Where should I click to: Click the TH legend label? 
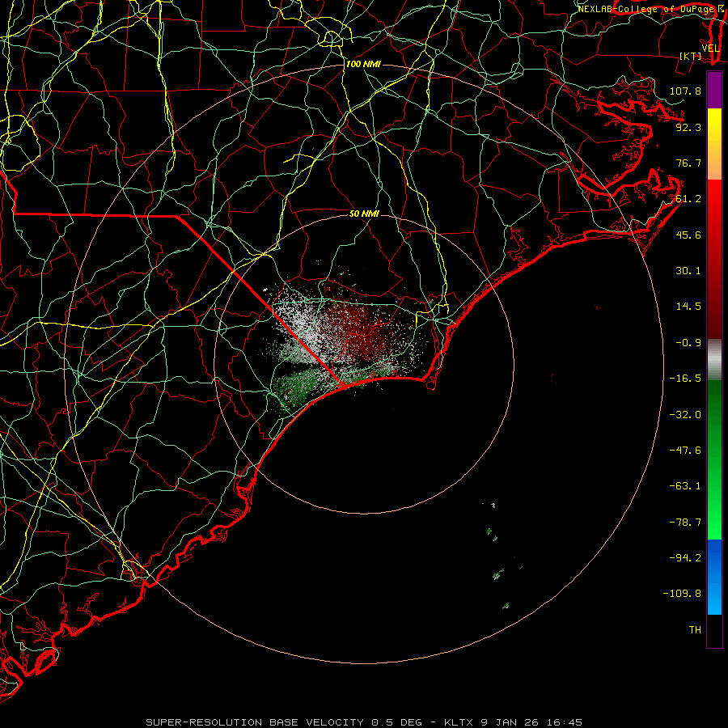(x=695, y=630)
